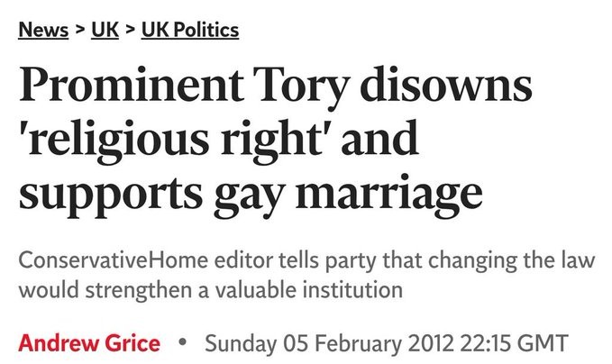Click the arrow before UK Politics
Screen dimensions: 612x364
132,31
